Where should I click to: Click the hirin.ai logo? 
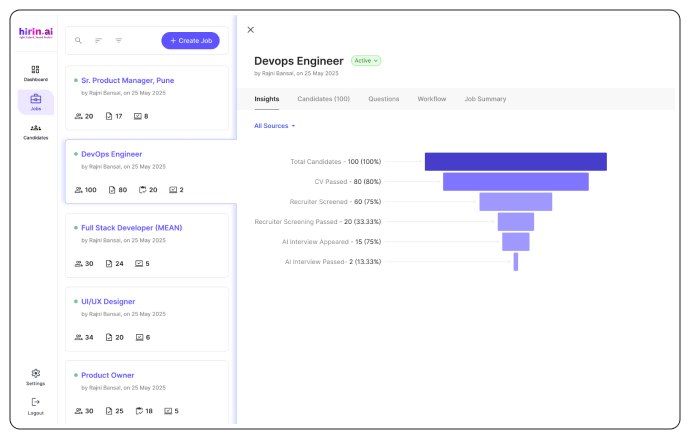(x=36, y=33)
